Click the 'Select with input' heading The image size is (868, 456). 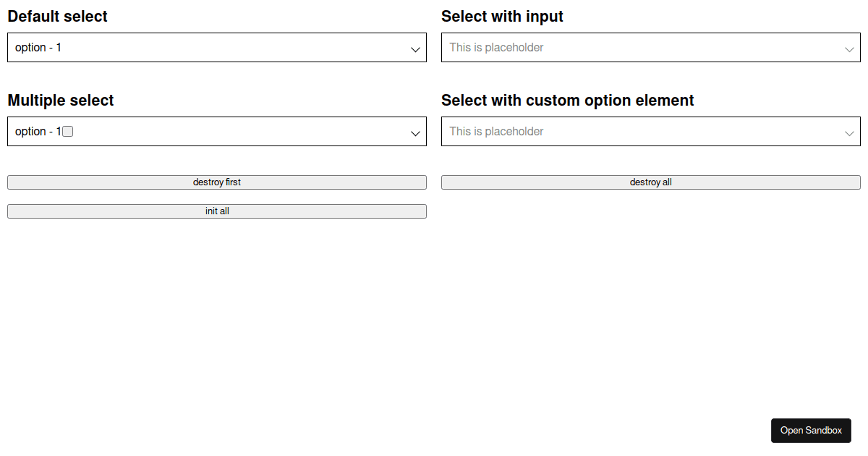[x=502, y=17]
